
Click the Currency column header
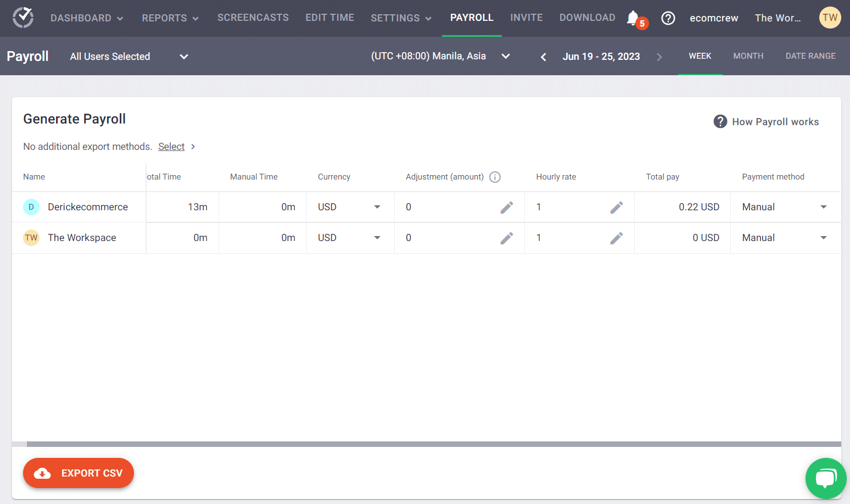pos(334,177)
